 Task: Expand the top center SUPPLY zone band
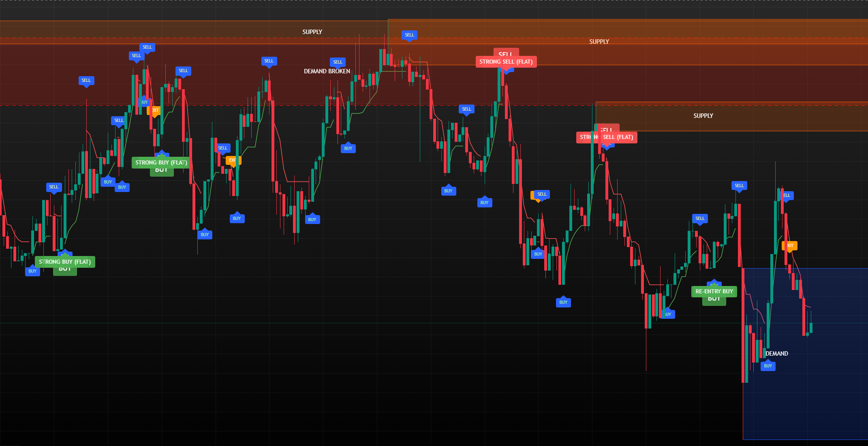[312, 32]
